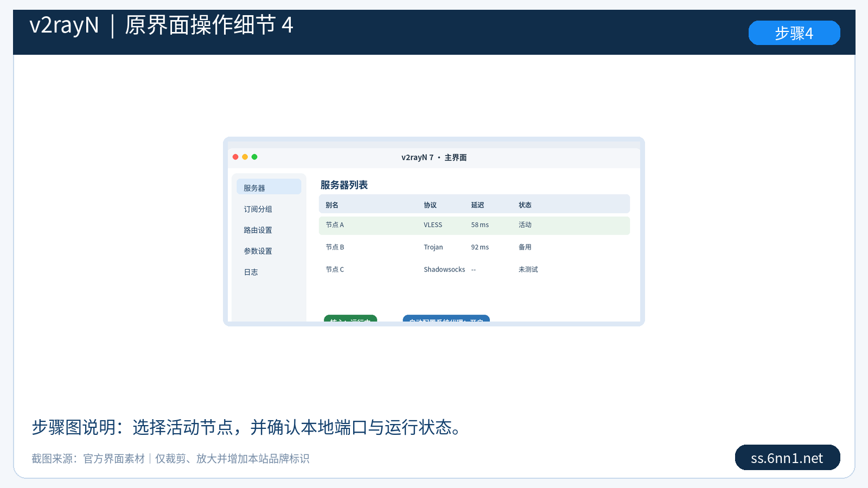Screen dimensions: 868x488
Task: Click the v2rayN 7 主界面 window title
Action: click(434, 158)
